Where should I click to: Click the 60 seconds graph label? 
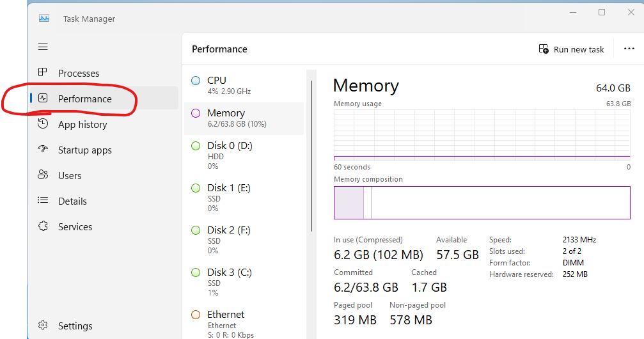tap(352, 167)
